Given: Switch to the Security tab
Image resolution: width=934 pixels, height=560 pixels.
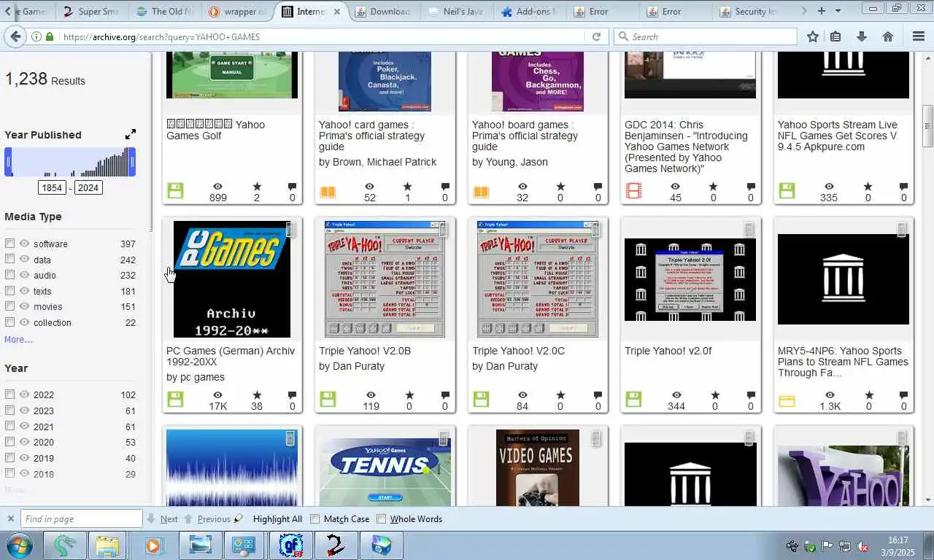Looking at the screenshot, I should [x=747, y=11].
